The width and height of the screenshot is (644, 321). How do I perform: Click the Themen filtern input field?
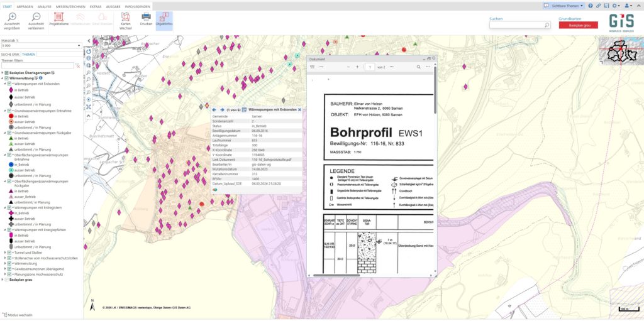click(x=38, y=65)
